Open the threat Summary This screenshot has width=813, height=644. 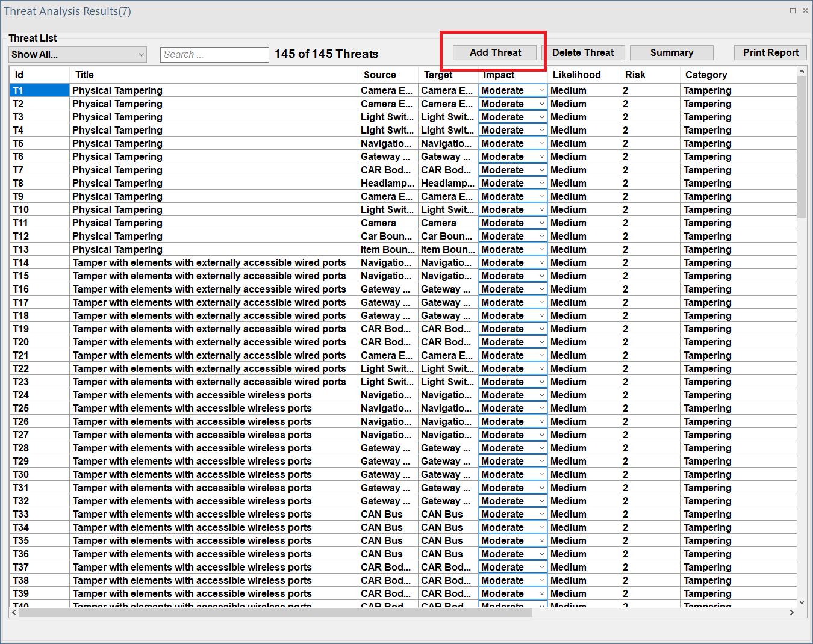coord(671,53)
